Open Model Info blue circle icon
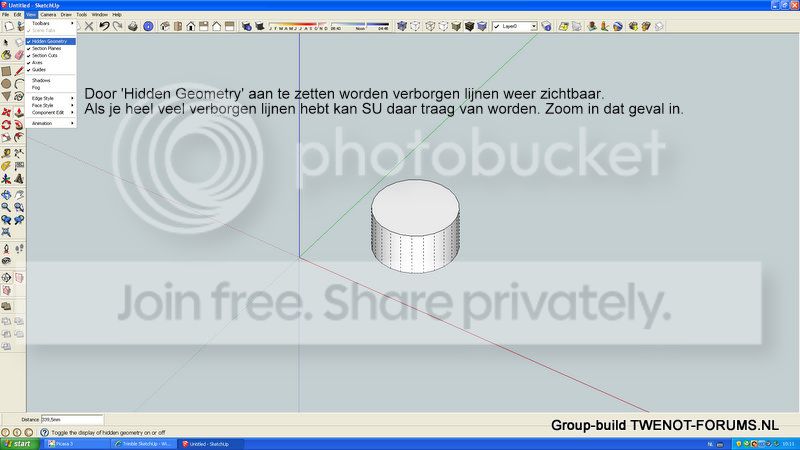The height and width of the screenshot is (450, 800). (x=148, y=26)
